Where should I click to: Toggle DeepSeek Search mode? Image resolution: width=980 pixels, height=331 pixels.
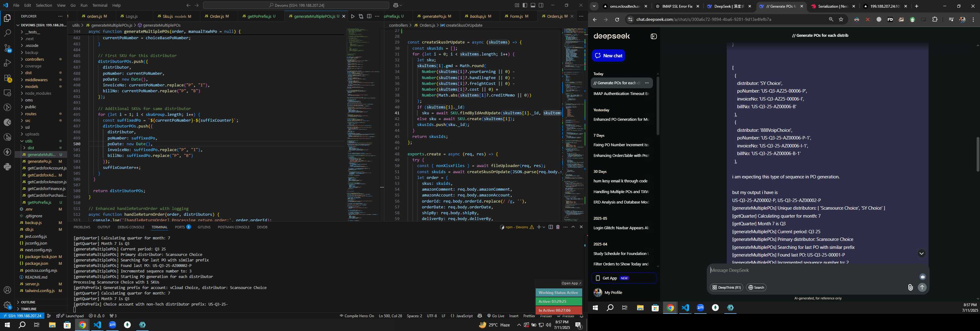click(756, 287)
